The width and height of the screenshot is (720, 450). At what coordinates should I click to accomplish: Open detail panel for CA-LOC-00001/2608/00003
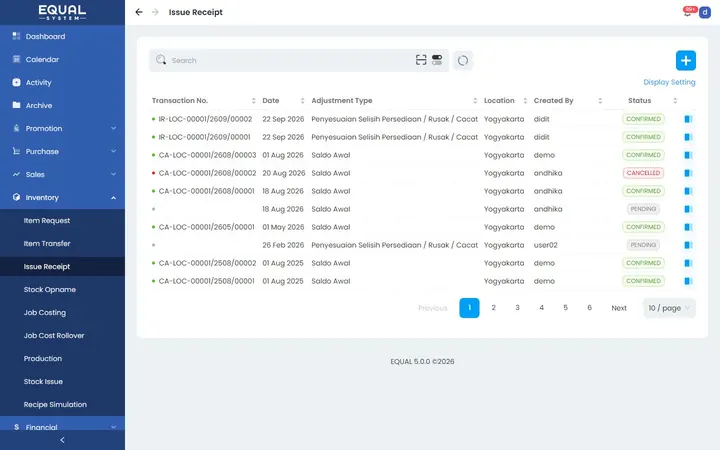(688, 155)
